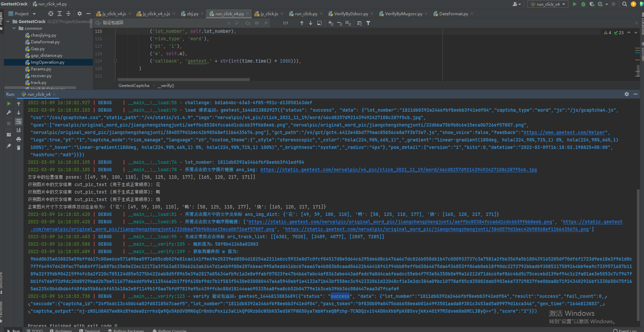Toggle match case Cc in search
The width and height of the screenshot is (644, 332).
tap(248, 23)
